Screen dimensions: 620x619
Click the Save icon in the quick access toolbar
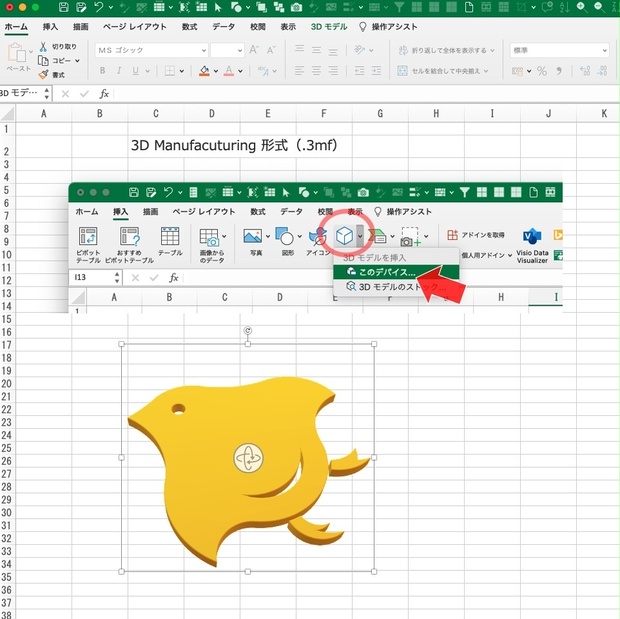pyautogui.click(x=63, y=7)
